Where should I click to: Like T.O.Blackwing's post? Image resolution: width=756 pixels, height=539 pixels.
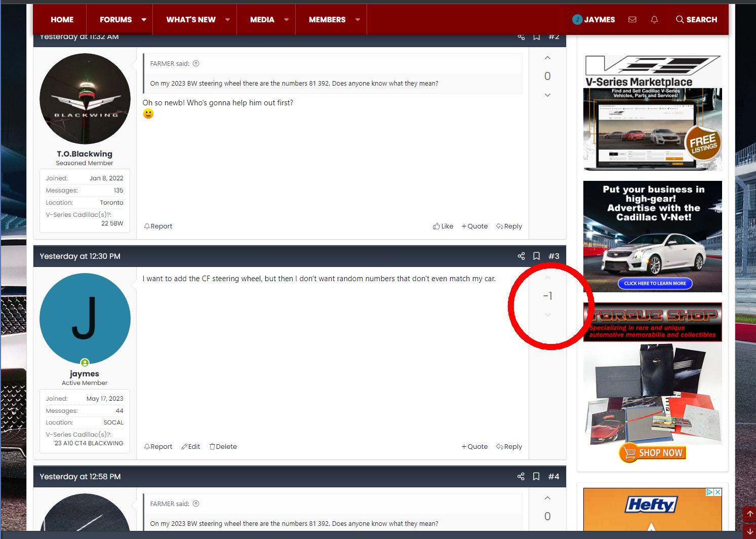pyautogui.click(x=443, y=226)
